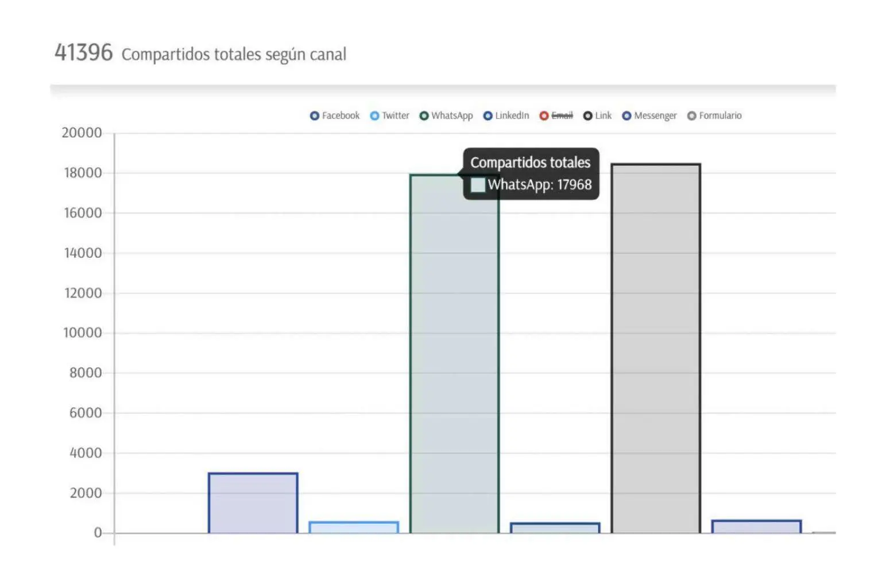Select the short LinkedIn bar

(x=555, y=528)
